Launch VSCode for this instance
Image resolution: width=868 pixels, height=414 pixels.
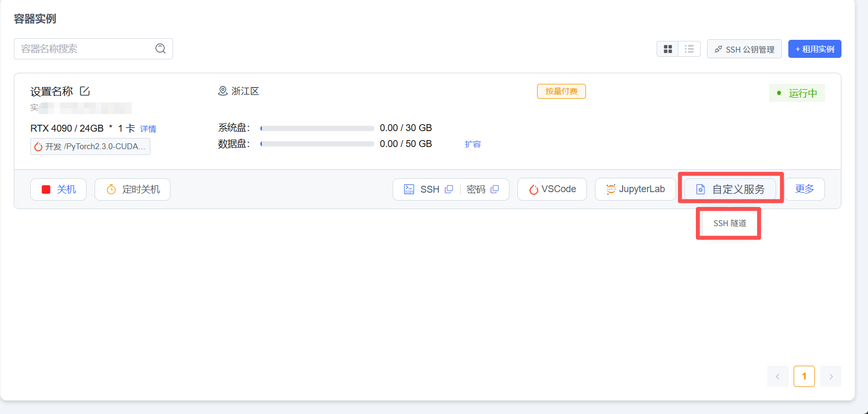pyautogui.click(x=552, y=189)
